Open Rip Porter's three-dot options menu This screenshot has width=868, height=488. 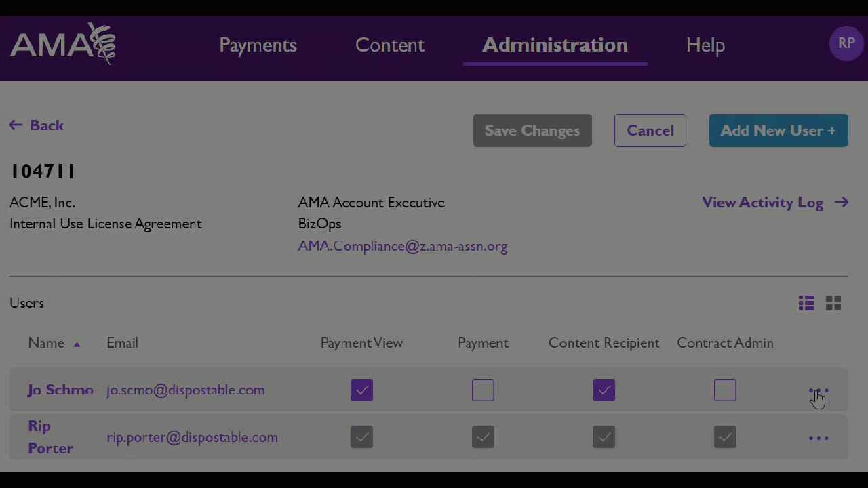[818, 438]
